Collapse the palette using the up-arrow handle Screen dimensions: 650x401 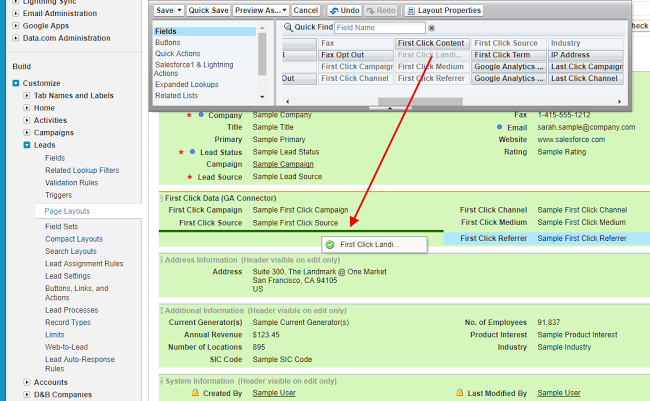(390, 108)
